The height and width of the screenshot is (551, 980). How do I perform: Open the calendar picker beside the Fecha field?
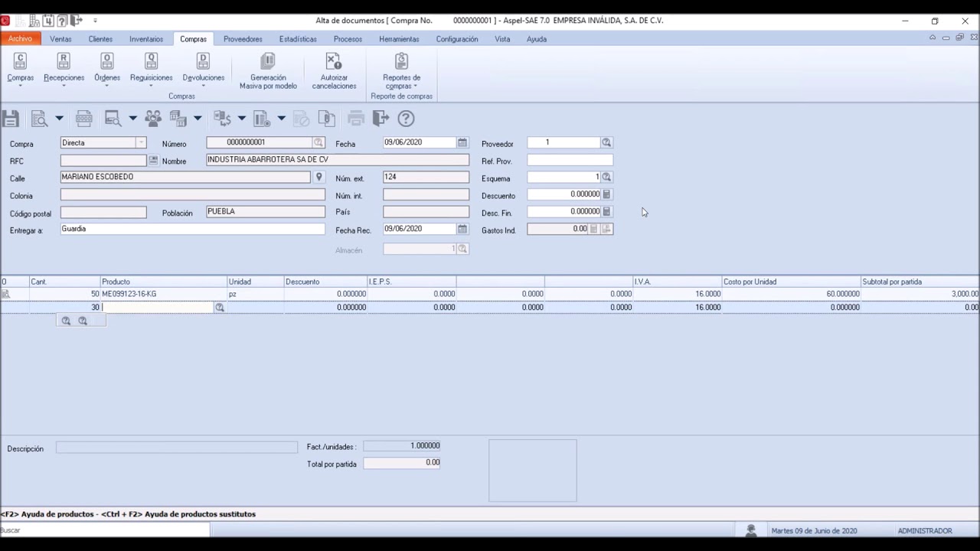462,143
